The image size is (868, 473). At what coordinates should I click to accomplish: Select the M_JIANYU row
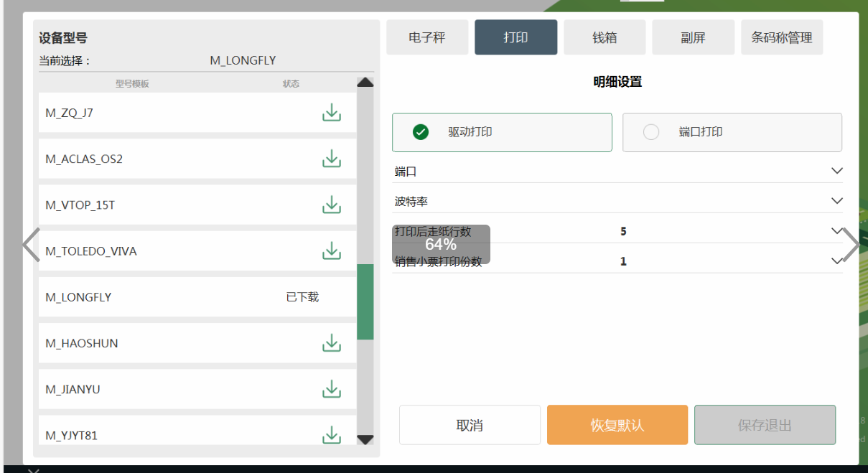197,389
